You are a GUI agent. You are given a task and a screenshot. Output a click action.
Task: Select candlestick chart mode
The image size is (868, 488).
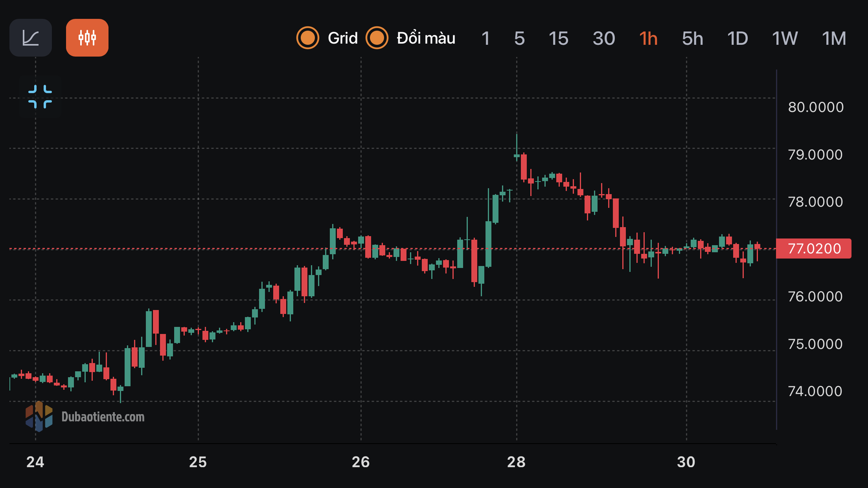pos(87,38)
